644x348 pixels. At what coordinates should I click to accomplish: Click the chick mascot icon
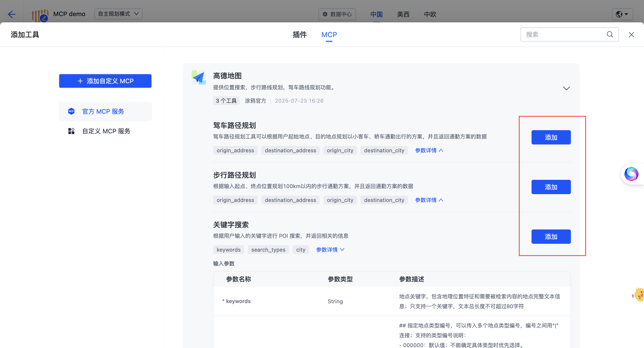point(639,295)
